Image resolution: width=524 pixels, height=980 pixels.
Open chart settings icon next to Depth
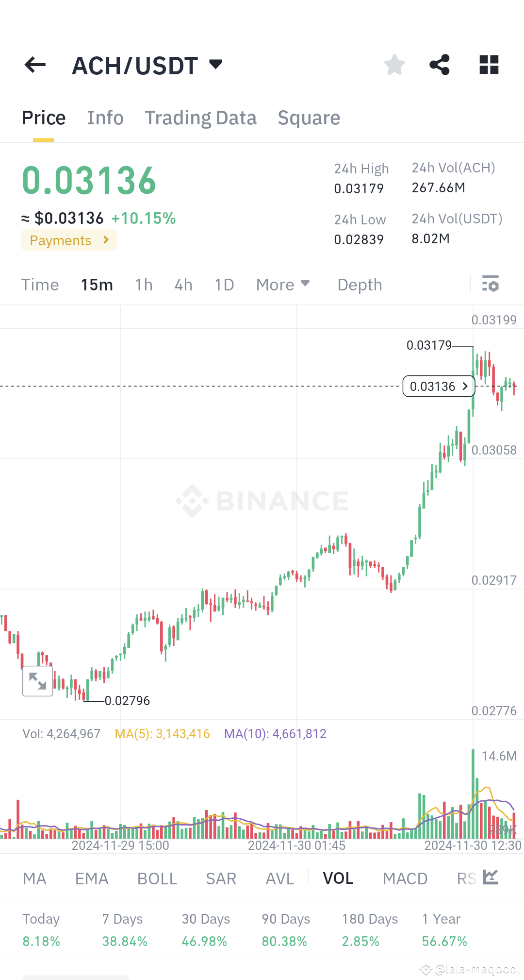click(x=491, y=284)
